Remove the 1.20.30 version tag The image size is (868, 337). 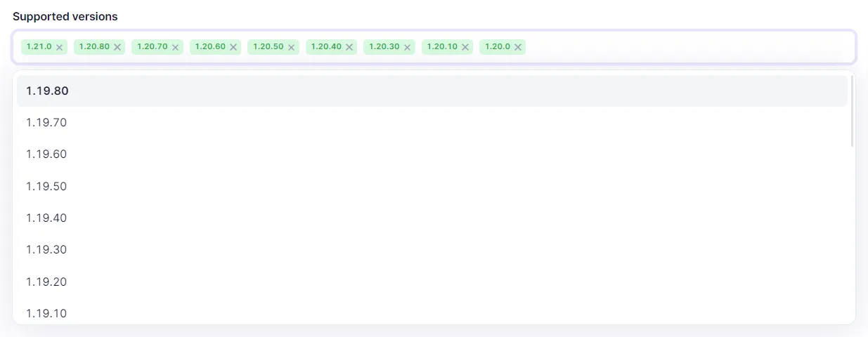407,47
